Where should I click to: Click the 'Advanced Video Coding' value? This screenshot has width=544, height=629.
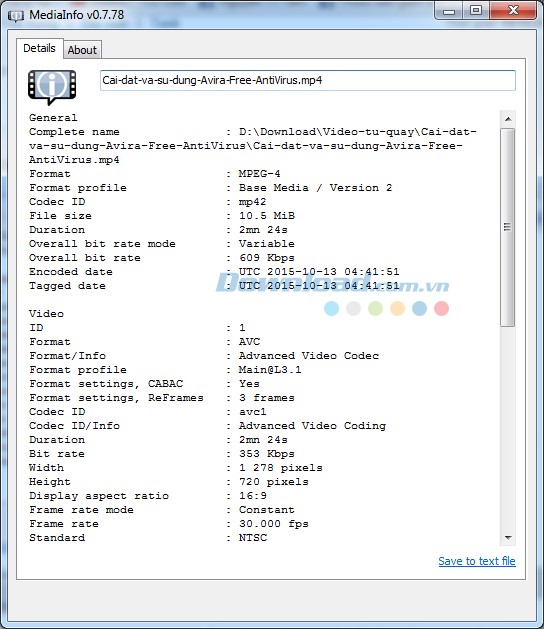312,426
